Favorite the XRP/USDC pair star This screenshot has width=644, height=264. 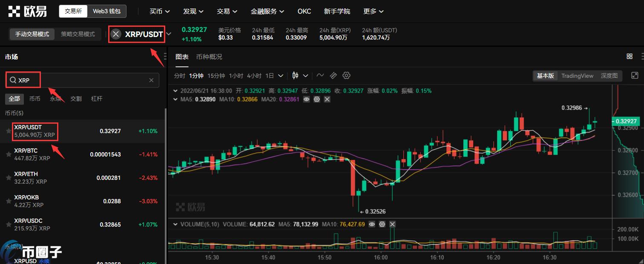click(x=9, y=224)
